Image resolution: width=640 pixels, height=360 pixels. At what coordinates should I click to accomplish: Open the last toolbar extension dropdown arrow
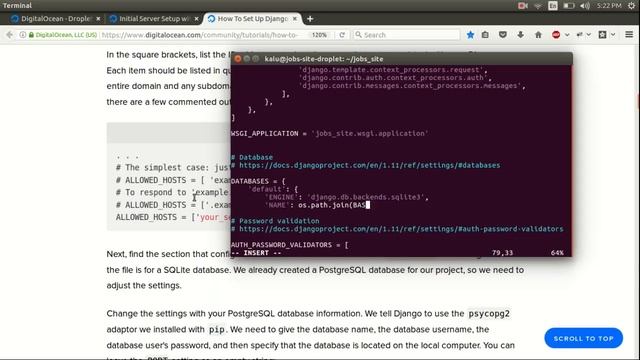coord(613,35)
